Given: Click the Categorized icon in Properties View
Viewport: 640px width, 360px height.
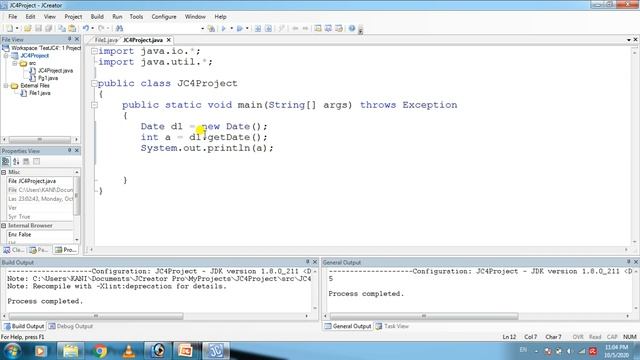Looking at the screenshot, I should pyautogui.click(x=6, y=161).
